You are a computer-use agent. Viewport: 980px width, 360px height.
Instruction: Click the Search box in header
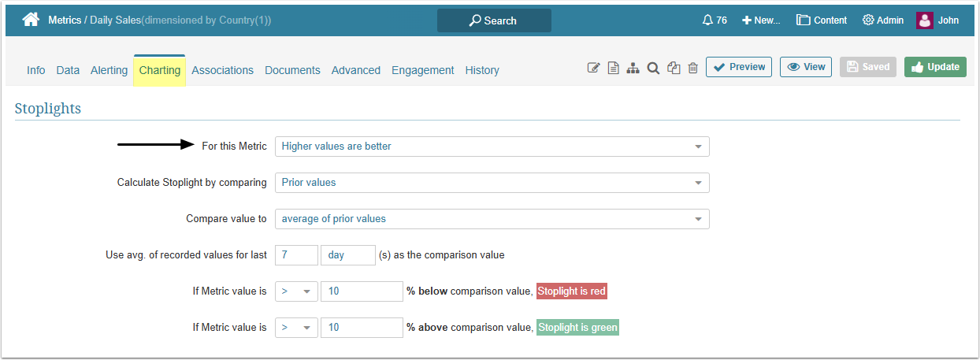tap(494, 20)
